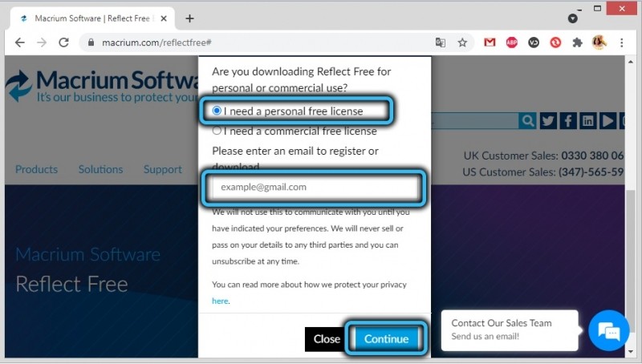Close the Macrium Software browser tab

[164, 18]
